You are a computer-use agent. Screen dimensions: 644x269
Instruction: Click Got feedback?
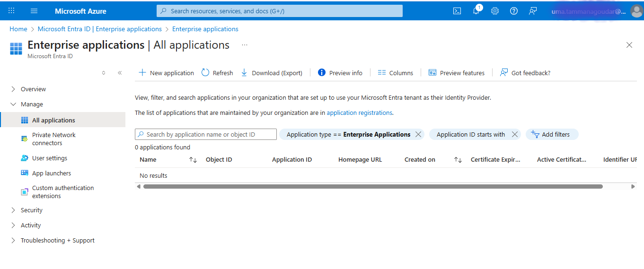coord(525,73)
